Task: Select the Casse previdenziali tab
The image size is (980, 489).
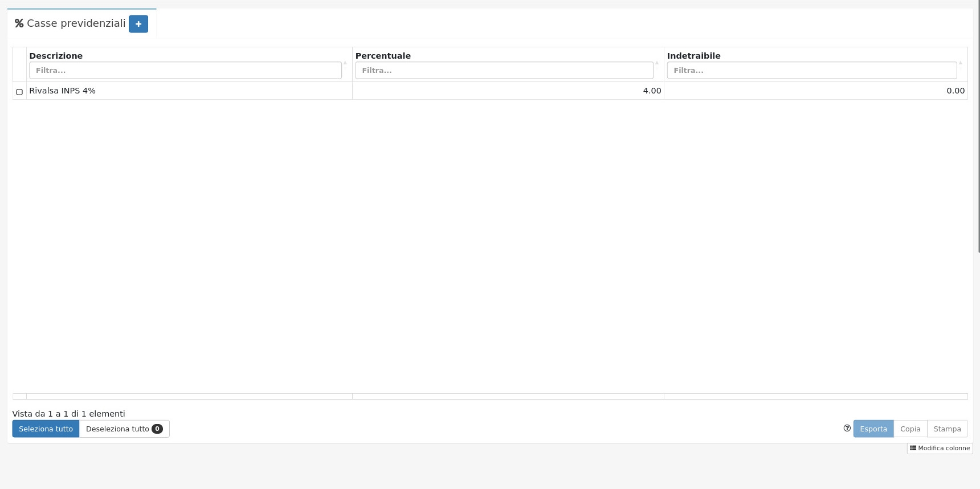Action: click(75, 23)
